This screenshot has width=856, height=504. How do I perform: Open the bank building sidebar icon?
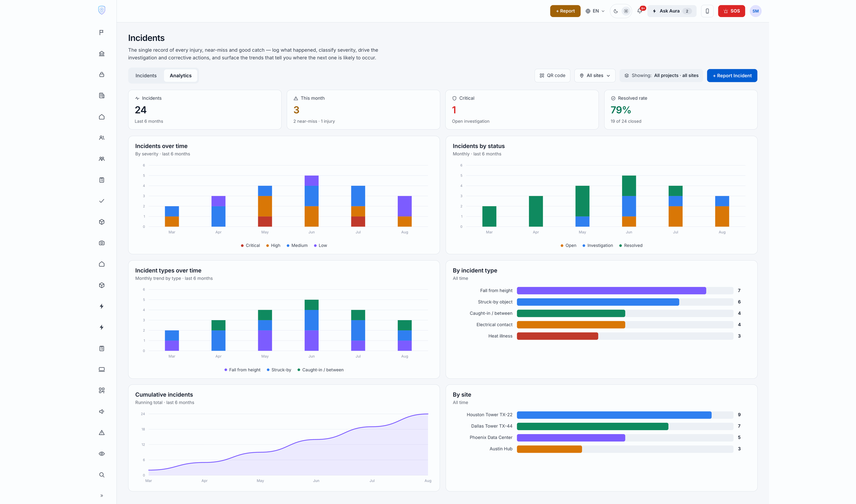coord(102,53)
